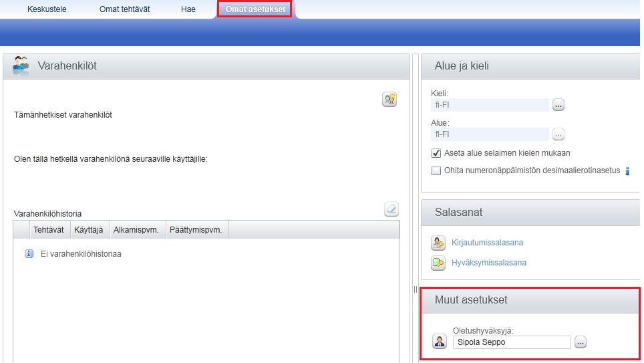Click the Oletushyväksyjä person icon
644x363 pixels.
(440, 342)
